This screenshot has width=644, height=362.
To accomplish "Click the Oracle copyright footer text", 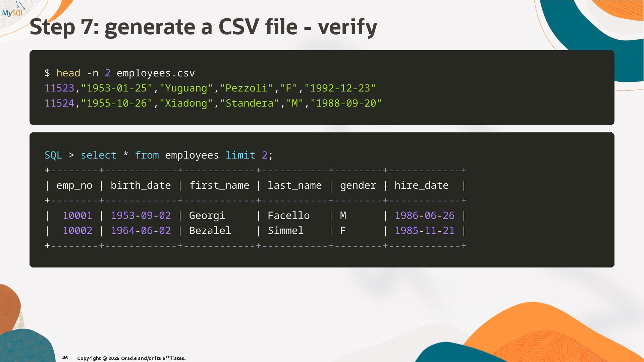I will [131, 358].
